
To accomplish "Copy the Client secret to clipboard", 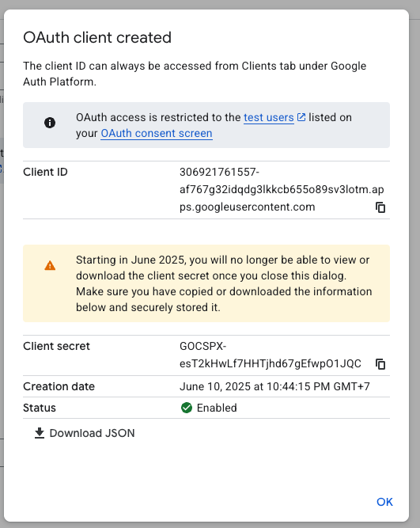I will [x=380, y=364].
